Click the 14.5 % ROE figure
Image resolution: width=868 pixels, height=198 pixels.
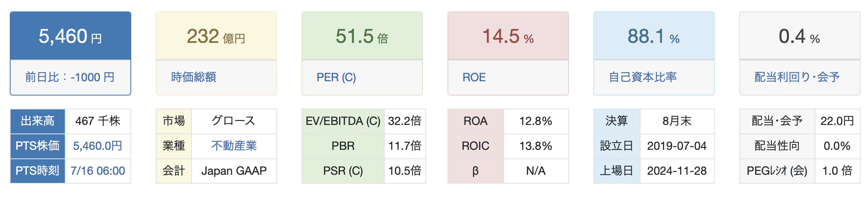(x=508, y=36)
